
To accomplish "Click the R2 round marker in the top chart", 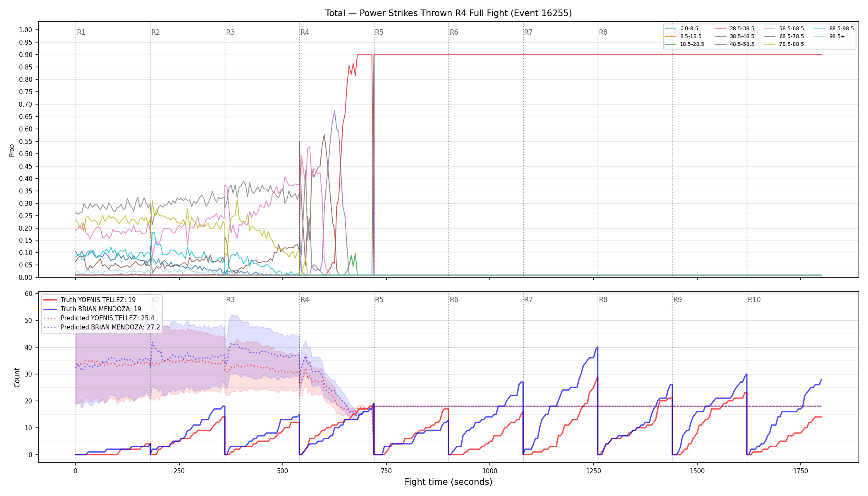I will click(155, 32).
